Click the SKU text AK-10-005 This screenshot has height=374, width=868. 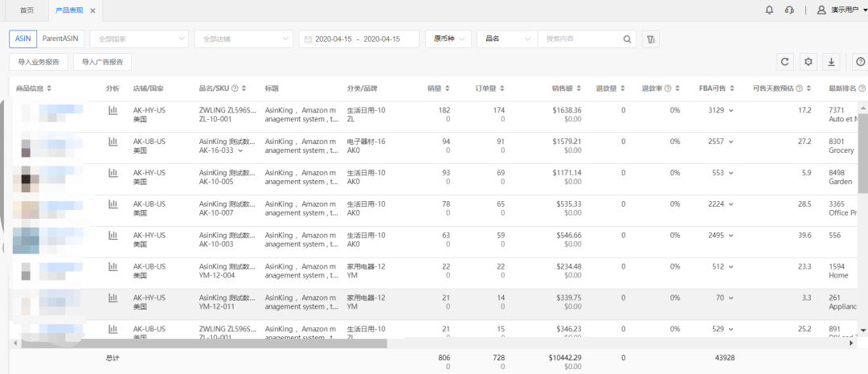pos(216,181)
